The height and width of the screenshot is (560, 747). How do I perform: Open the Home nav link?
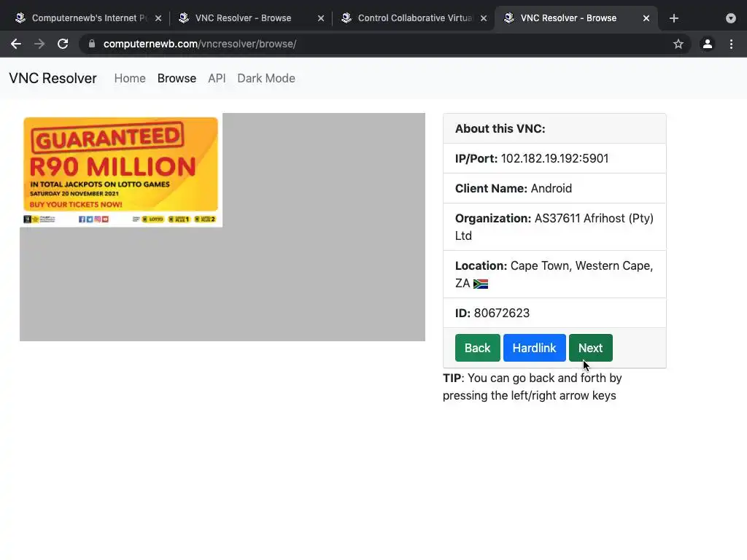[130, 78]
